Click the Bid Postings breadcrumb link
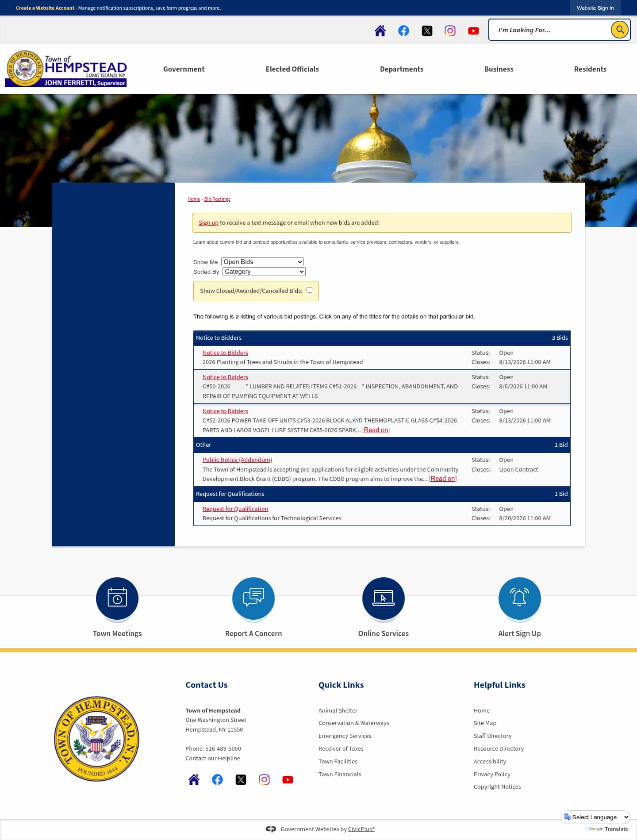The width and height of the screenshot is (637, 840). pos(217,199)
